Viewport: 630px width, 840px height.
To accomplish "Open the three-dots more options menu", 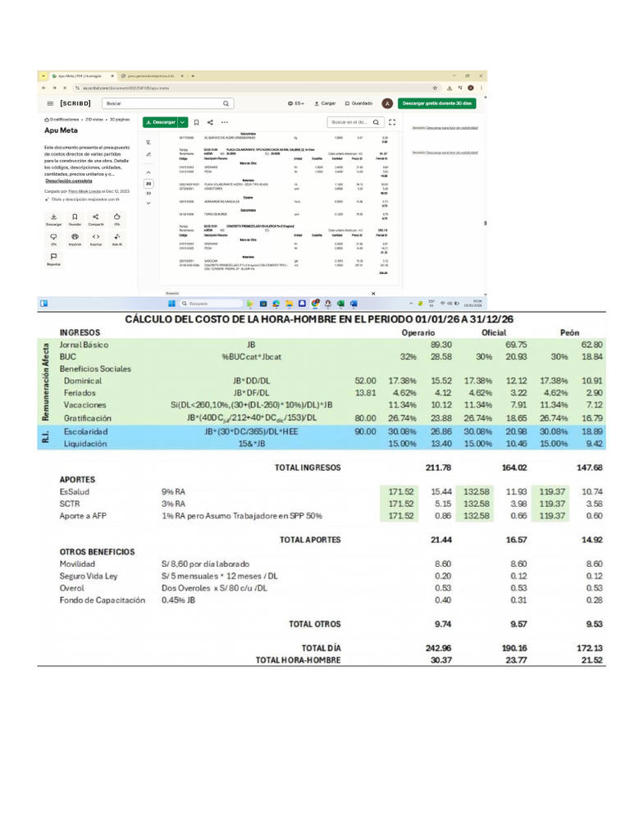I will point(225,122).
